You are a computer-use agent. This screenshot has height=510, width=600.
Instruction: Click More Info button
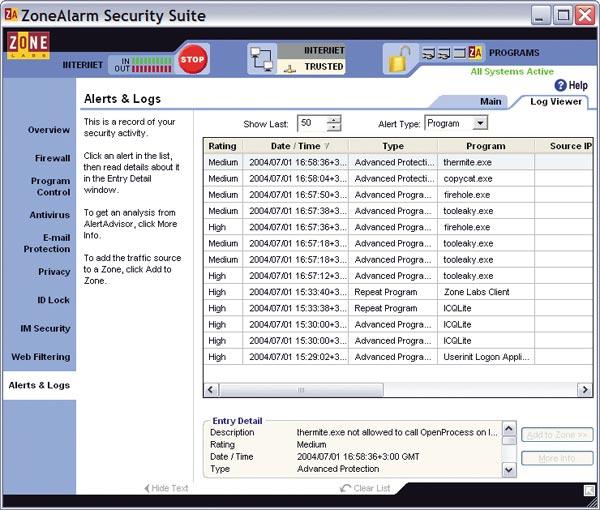[557, 458]
